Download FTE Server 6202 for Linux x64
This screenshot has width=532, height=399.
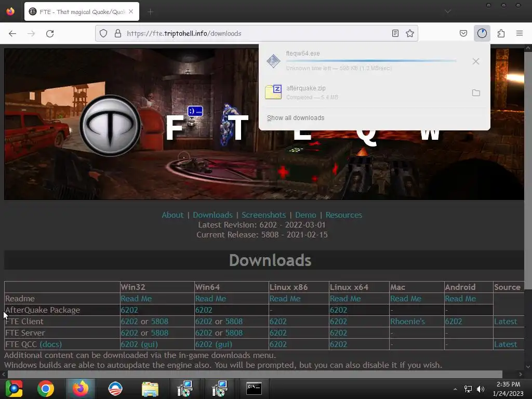338,333
